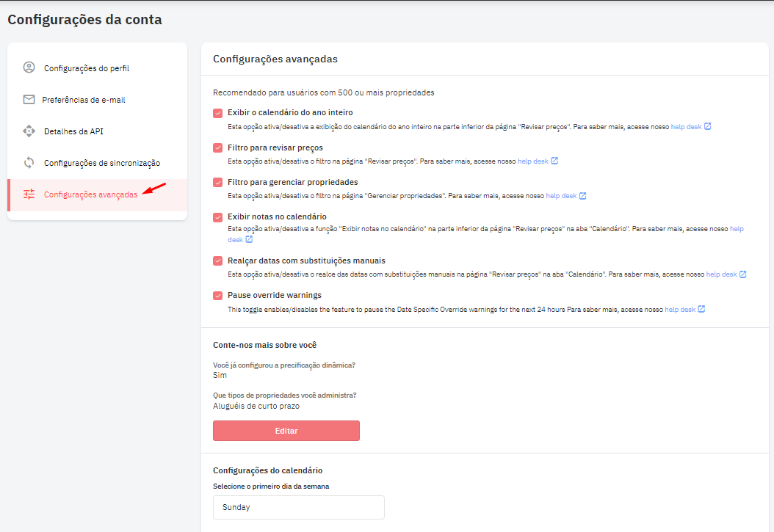
Task: Disable Pause override warnings checkbox
Action: 217,296
